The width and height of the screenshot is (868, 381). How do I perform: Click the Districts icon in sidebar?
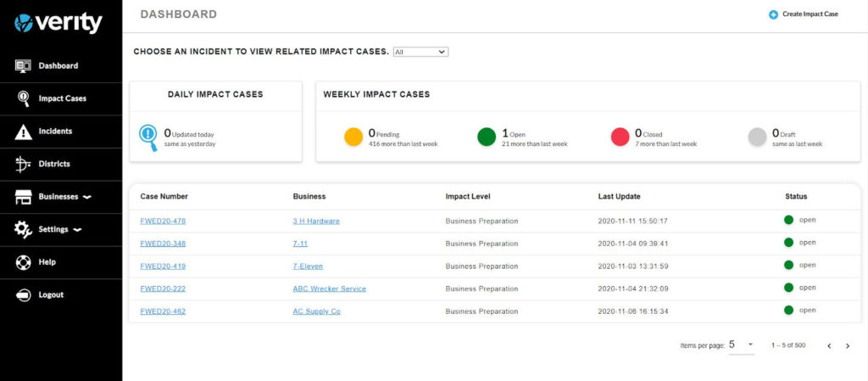click(23, 164)
